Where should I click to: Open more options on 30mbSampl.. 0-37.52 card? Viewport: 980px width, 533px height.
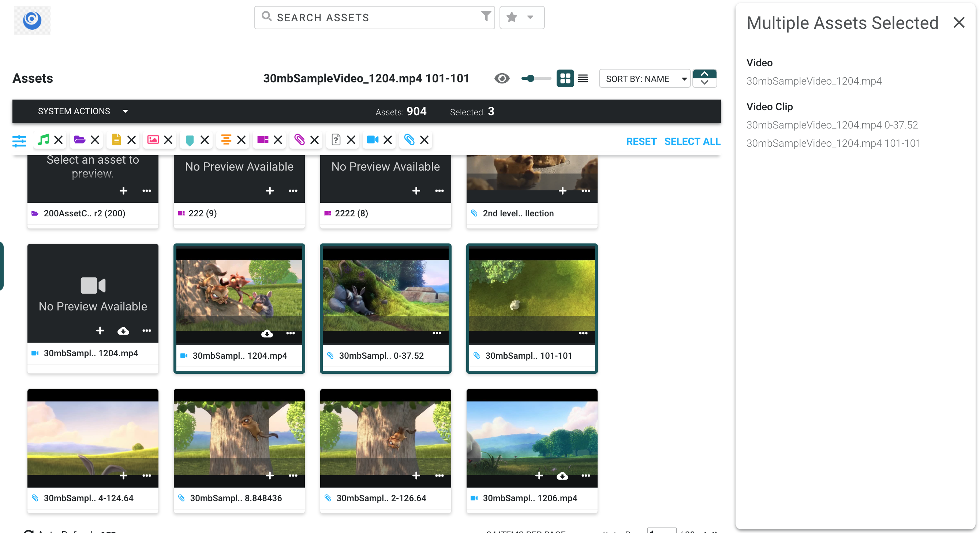pyautogui.click(x=437, y=333)
